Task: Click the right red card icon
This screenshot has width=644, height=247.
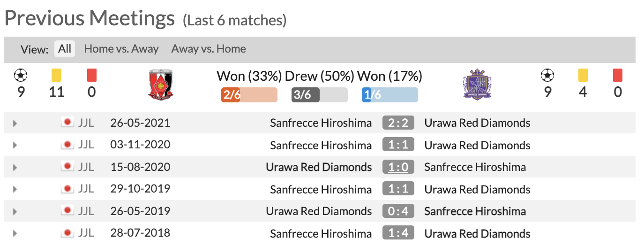Action: pos(618,75)
